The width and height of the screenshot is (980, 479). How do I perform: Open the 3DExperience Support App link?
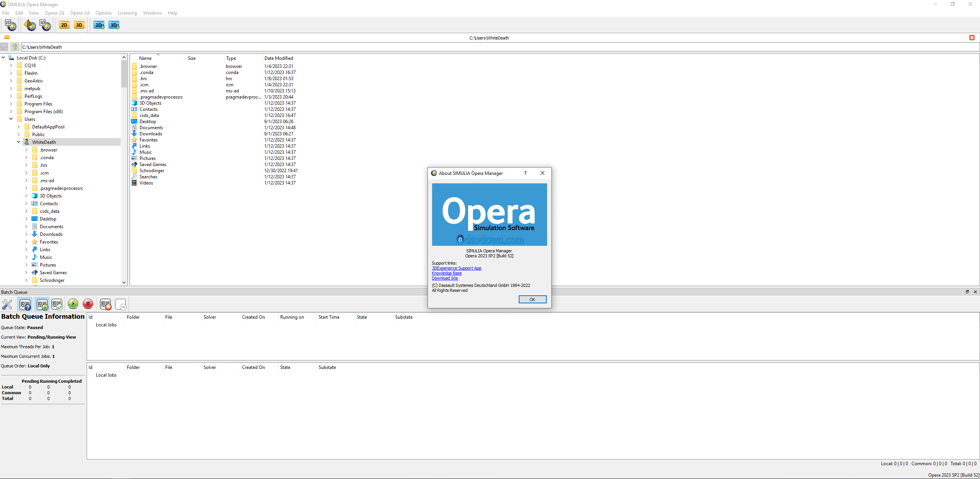coord(456,268)
